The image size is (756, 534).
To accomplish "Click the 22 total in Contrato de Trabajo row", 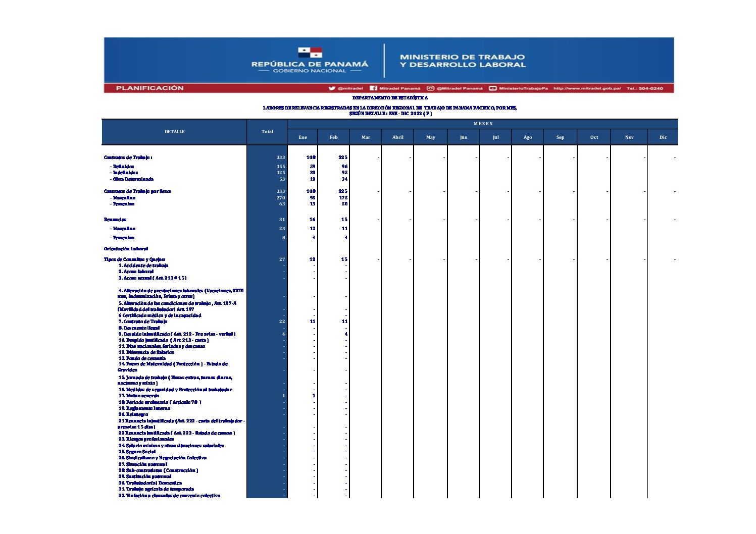I will tap(282, 322).
